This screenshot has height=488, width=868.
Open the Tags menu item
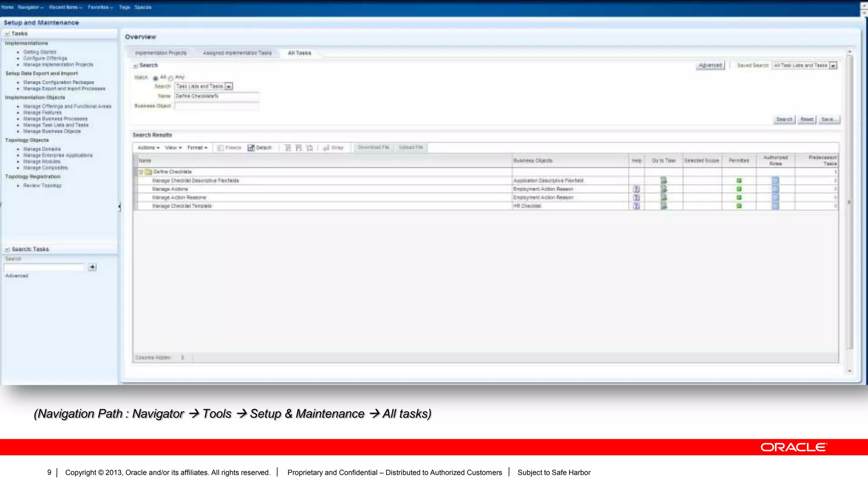coord(124,7)
